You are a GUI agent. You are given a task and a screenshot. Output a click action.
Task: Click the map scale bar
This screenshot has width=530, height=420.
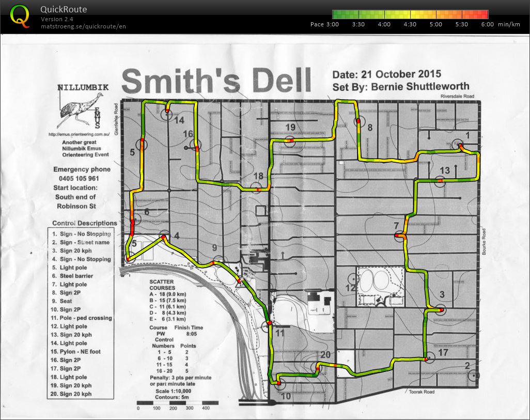click(x=170, y=402)
